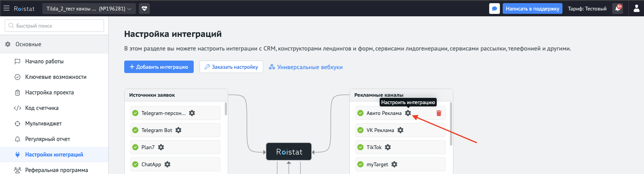Open Начало работы menu item
The height and width of the screenshot is (174, 644).
54,61
